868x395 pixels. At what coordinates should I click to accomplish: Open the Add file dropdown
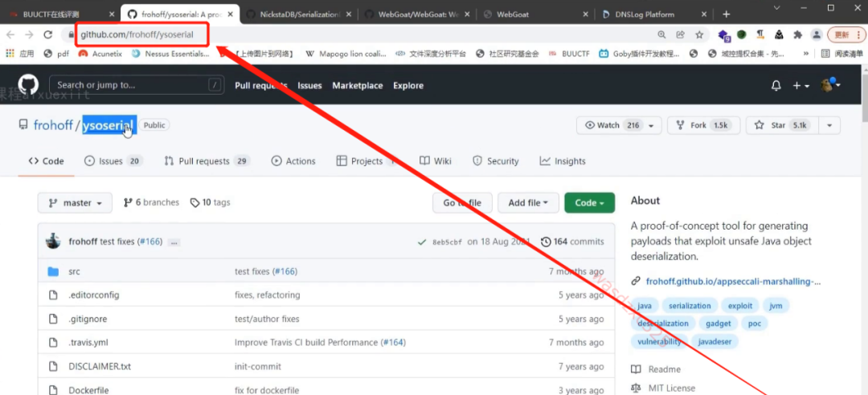(x=528, y=203)
